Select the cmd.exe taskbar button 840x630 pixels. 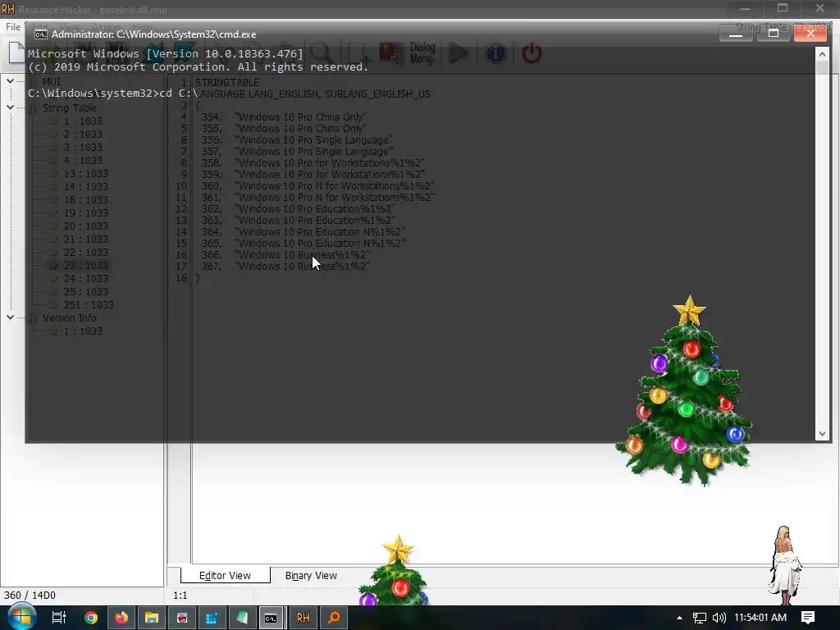pyautogui.click(x=272, y=618)
